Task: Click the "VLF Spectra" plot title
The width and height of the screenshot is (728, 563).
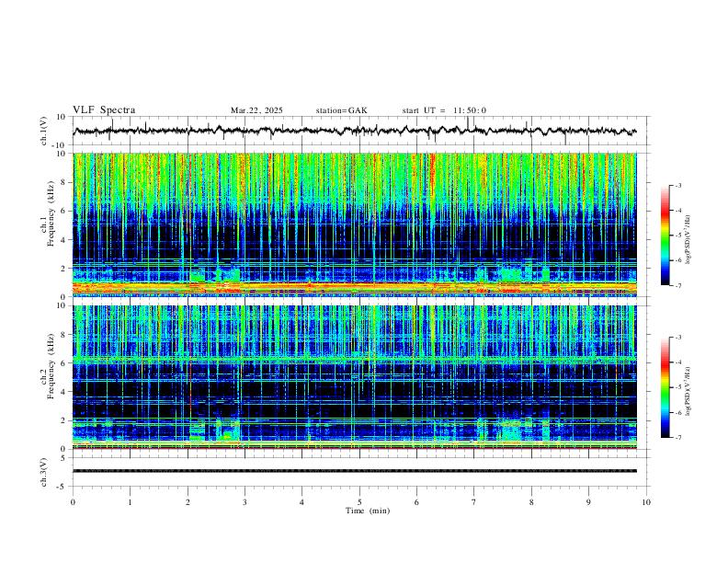Action: click(x=104, y=110)
